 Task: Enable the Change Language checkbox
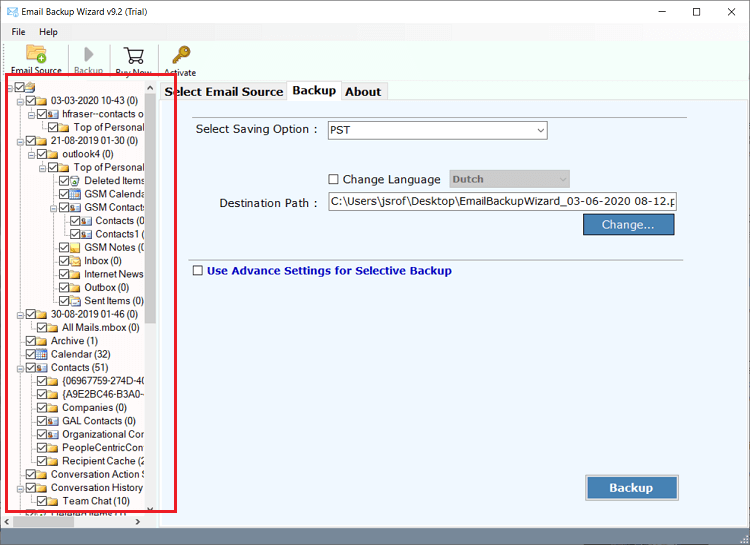(333, 179)
